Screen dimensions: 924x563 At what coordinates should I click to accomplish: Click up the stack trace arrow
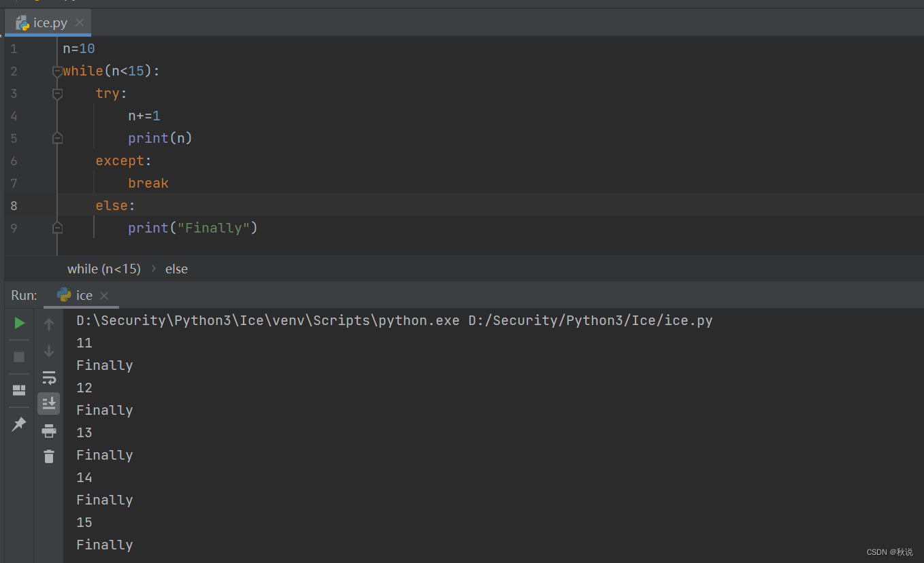pos(49,324)
